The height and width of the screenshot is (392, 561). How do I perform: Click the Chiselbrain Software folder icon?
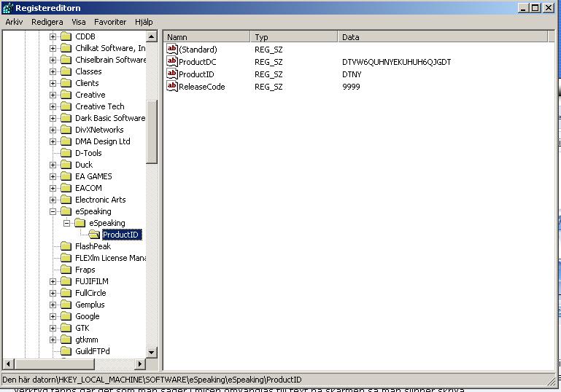(66, 59)
